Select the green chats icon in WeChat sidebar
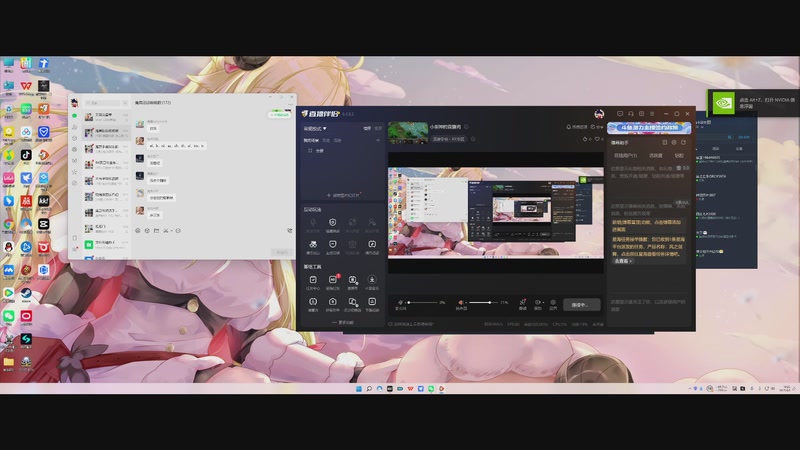This screenshot has height=450, width=800. (x=75, y=116)
